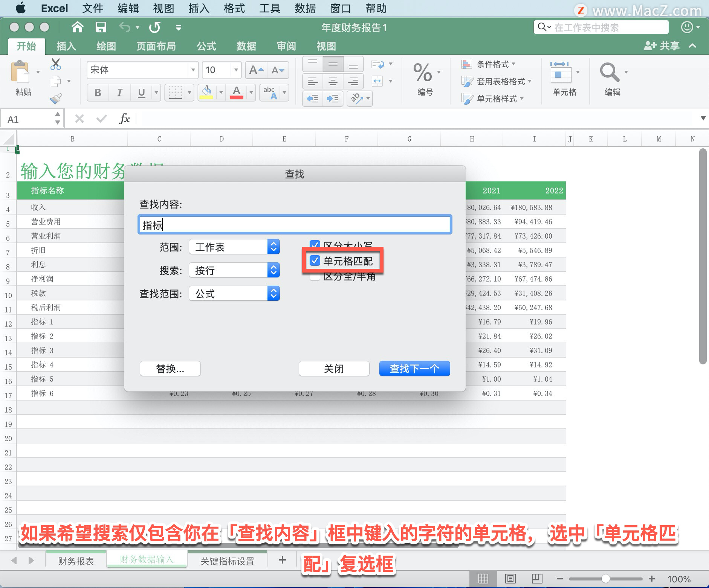
Task: Toggle Italic formatting
Action: pyautogui.click(x=120, y=93)
